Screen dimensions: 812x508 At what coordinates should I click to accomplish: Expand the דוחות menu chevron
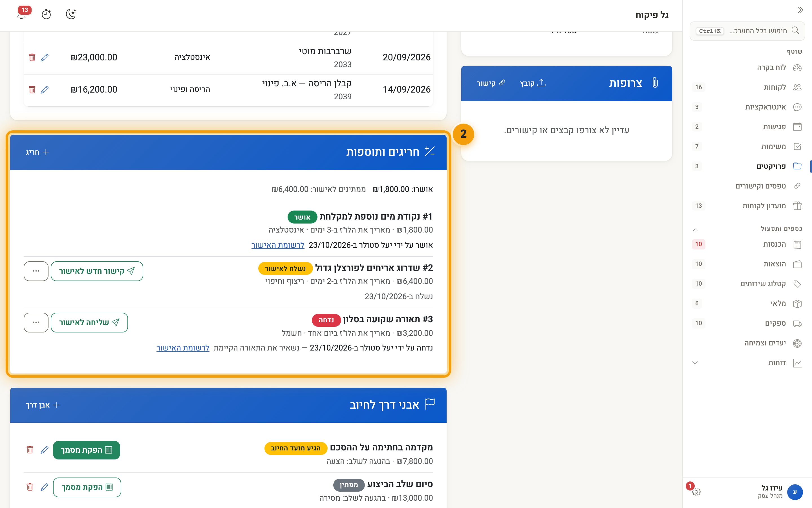tap(695, 363)
